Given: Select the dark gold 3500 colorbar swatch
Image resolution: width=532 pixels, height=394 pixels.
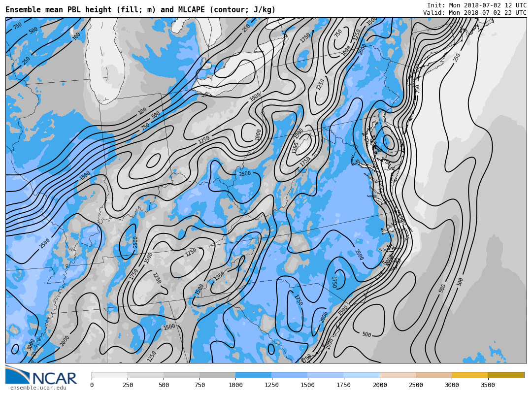Looking at the screenshot, I should click(x=506, y=375).
